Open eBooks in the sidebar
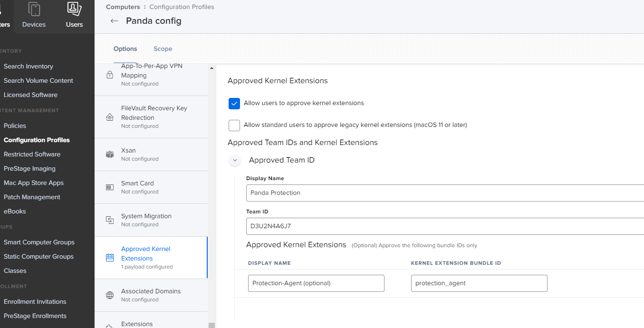644x328 pixels. click(15, 212)
